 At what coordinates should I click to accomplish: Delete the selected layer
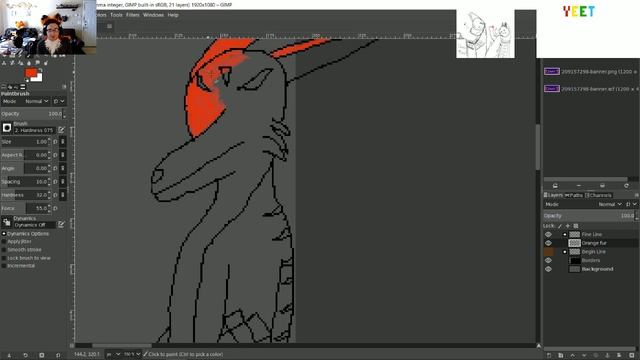pyautogui.click(x=631, y=356)
